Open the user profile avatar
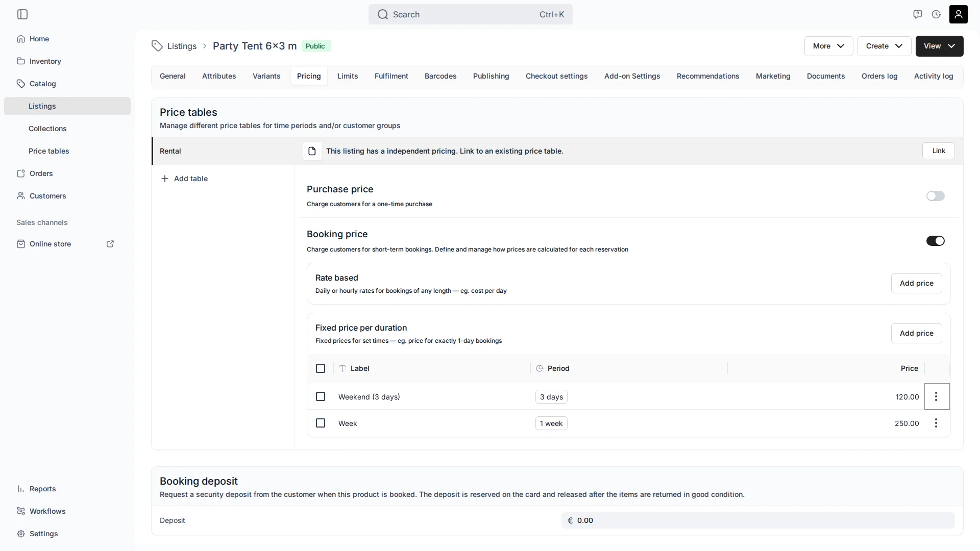 tap(959, 14)
